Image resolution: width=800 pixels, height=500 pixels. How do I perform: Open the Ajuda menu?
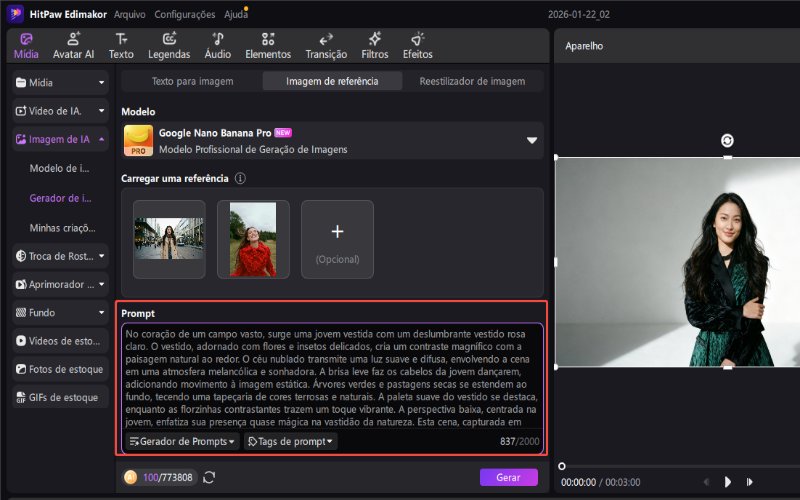coord(236,14)
